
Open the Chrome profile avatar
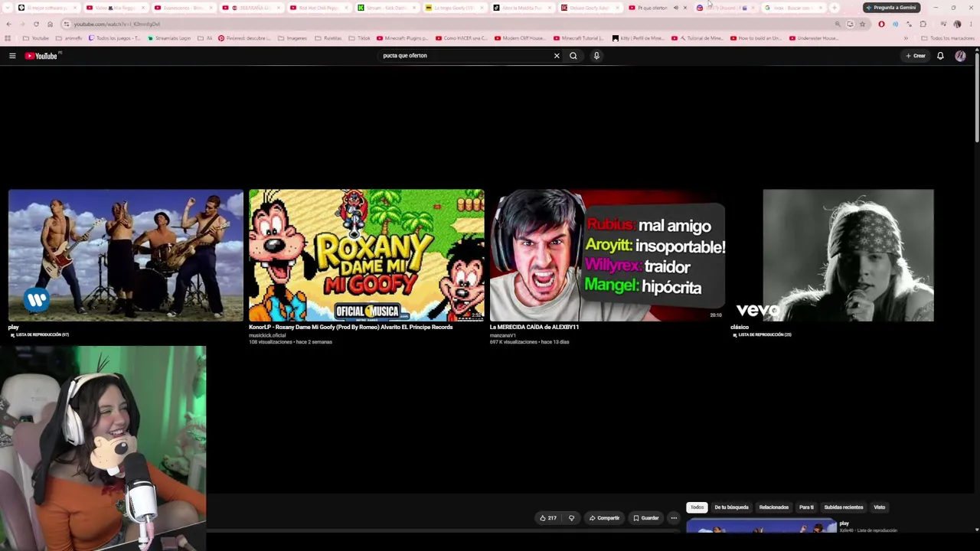coord(957,24)
